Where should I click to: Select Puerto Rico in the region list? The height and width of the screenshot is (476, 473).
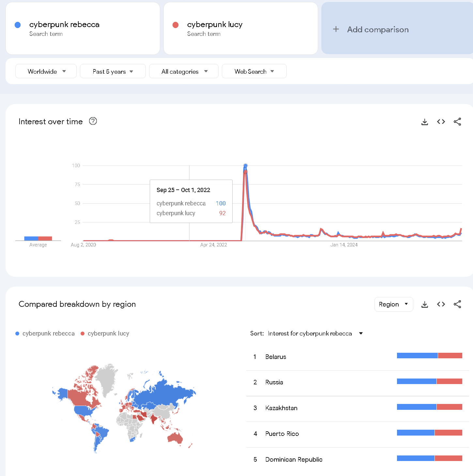pos(282,434)
